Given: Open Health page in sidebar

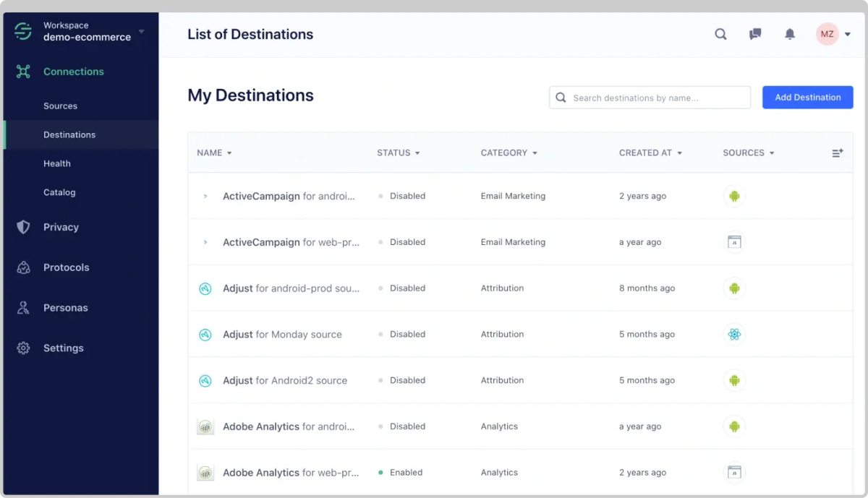Looking at the screenshot, I should click(57, 163).
